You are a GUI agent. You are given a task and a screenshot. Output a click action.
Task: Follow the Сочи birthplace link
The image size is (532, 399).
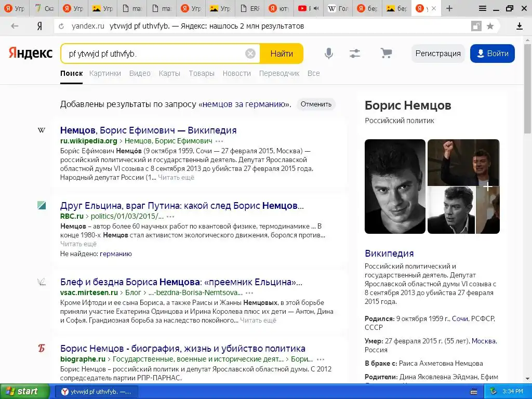pos(460,318)
